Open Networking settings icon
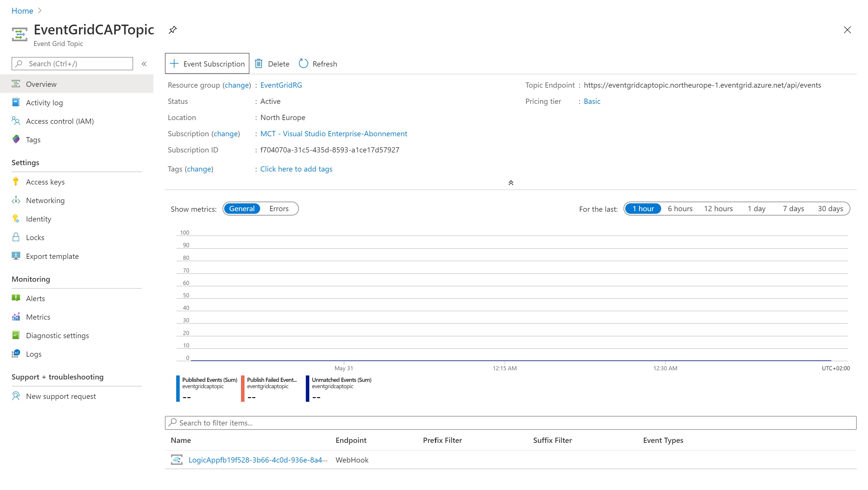Viewport: 868px width, 490px height. 16,200
